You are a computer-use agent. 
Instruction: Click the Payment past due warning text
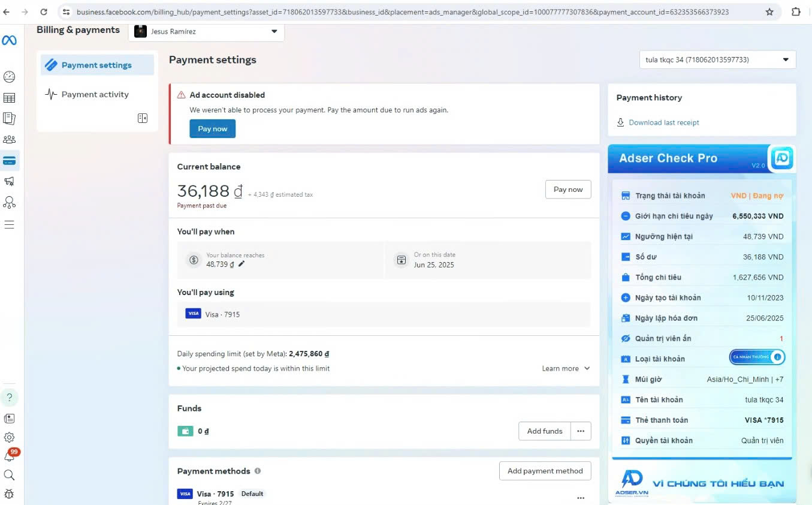202,206
